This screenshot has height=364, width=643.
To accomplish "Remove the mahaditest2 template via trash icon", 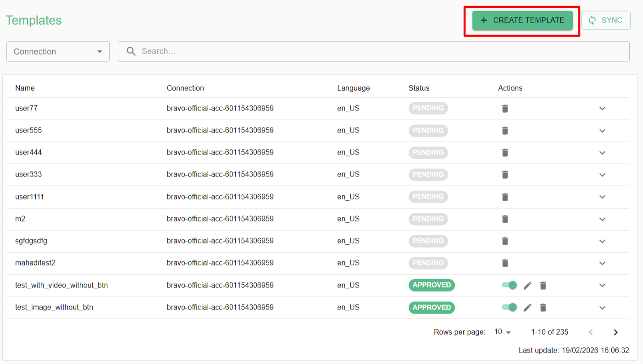I will pos(505,263).
